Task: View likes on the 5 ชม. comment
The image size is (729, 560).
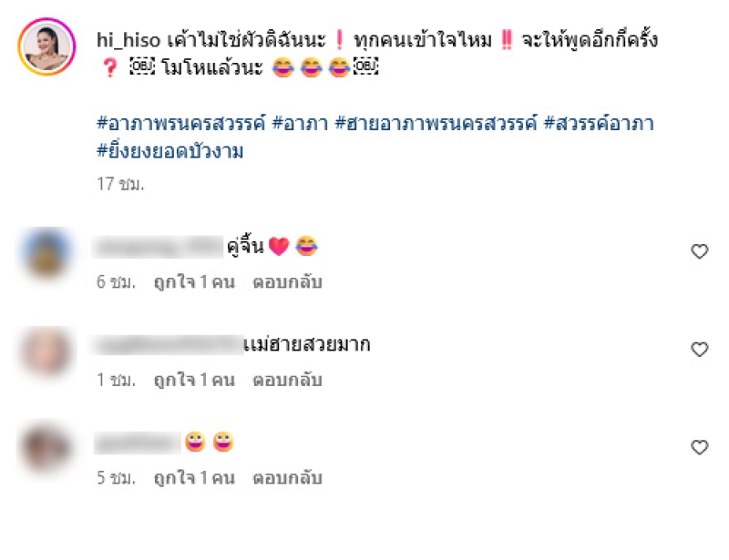Action: 194,478
